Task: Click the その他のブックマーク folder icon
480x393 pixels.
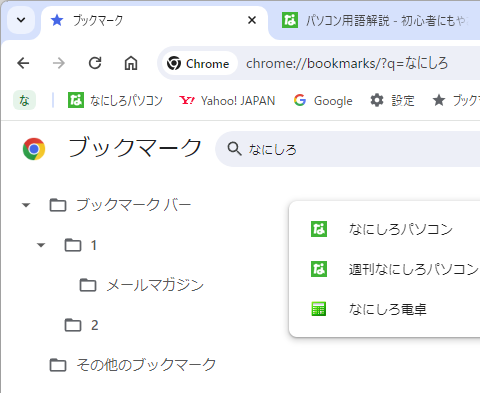Action: click(58, 365)
